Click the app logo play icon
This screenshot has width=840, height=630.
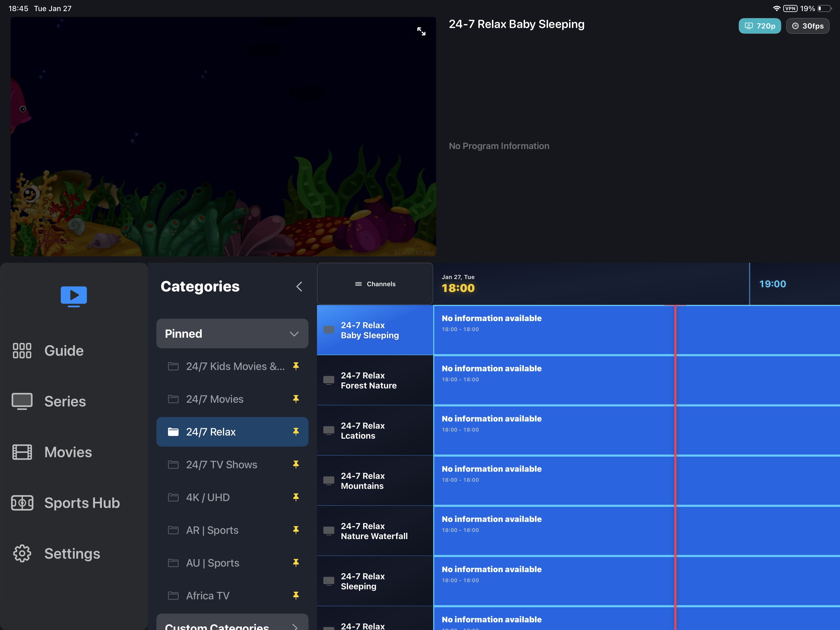[73, 296]
